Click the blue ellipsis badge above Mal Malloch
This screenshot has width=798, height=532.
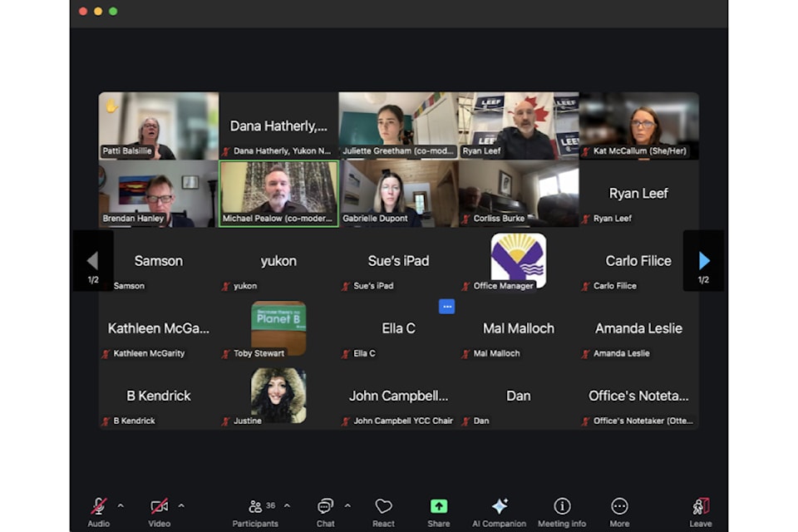447,306
